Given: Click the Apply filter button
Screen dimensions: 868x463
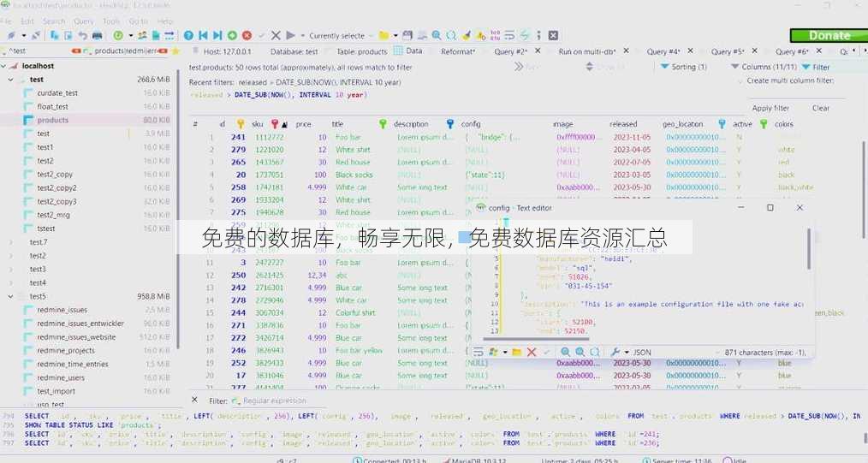Looking at the screenshot, I should [x=770, y=108].
